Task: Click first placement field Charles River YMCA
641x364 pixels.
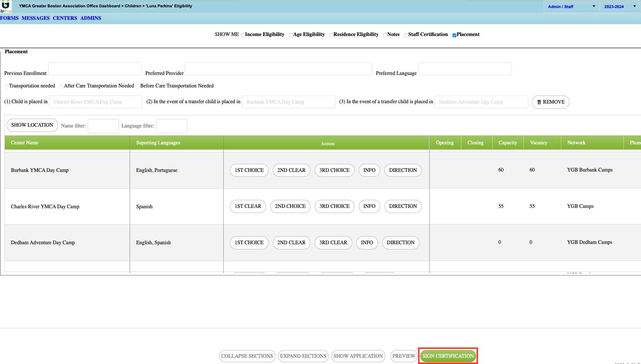Action: pos(96,102)
